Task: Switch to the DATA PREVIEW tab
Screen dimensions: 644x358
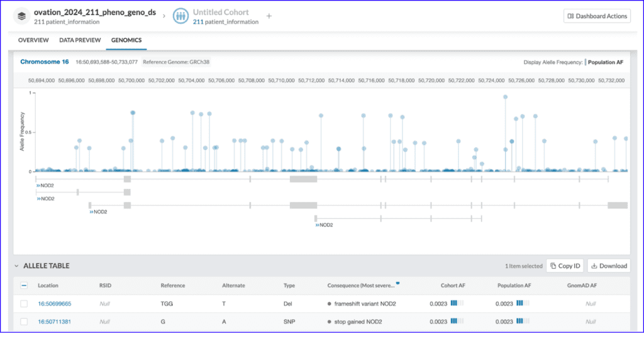Action: click(x=80, y=40)
